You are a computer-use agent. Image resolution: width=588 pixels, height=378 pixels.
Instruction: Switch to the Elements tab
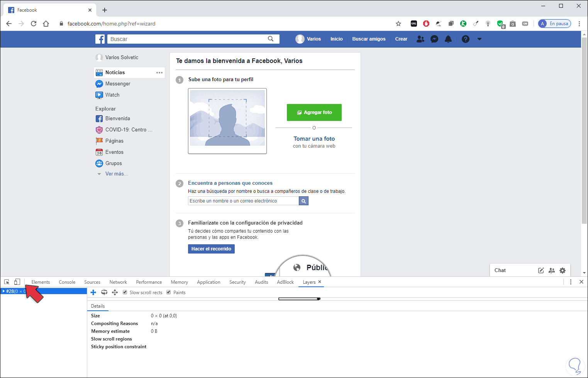click(41, 282)
